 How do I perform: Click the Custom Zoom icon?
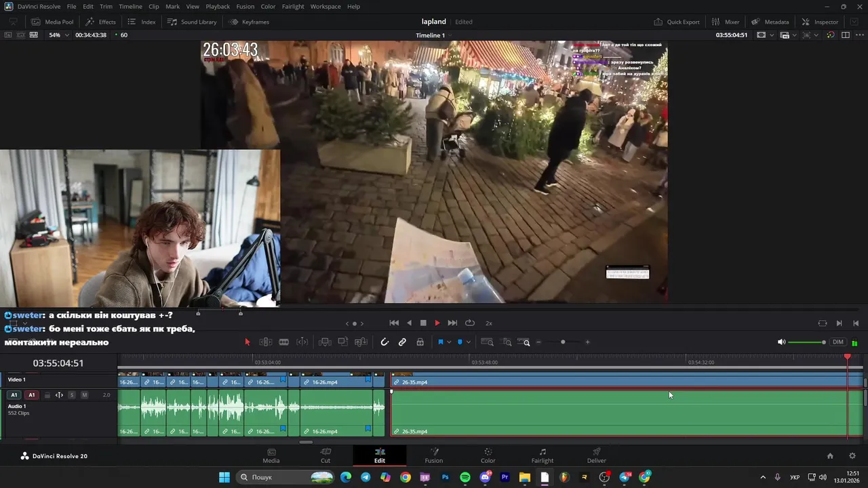[524, 342]
